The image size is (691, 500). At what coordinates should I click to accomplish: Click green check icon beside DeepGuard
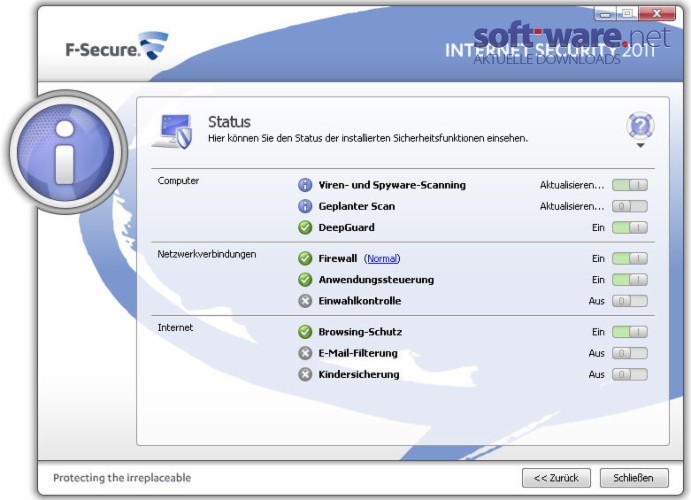[305, 228]
